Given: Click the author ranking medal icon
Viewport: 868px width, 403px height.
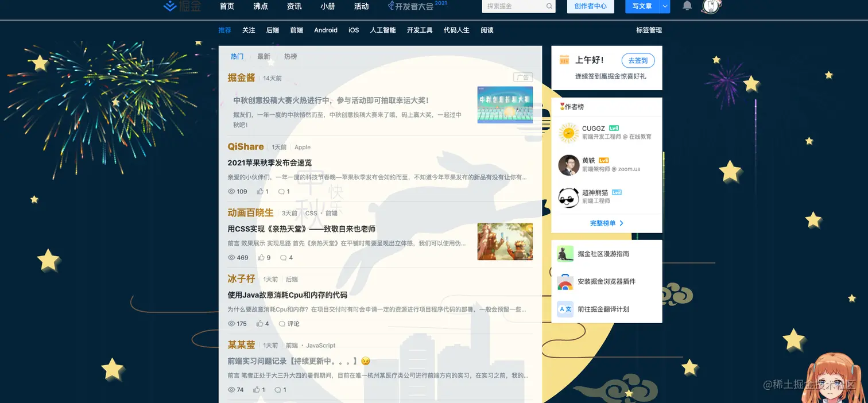Looking at the screenshot, I should tap(562, 107).
